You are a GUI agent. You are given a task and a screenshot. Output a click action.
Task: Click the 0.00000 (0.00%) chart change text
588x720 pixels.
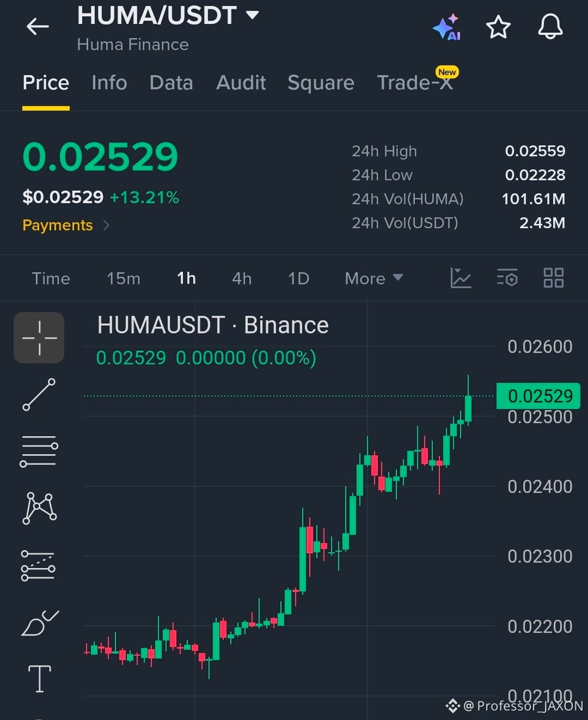tap(246, 358)
